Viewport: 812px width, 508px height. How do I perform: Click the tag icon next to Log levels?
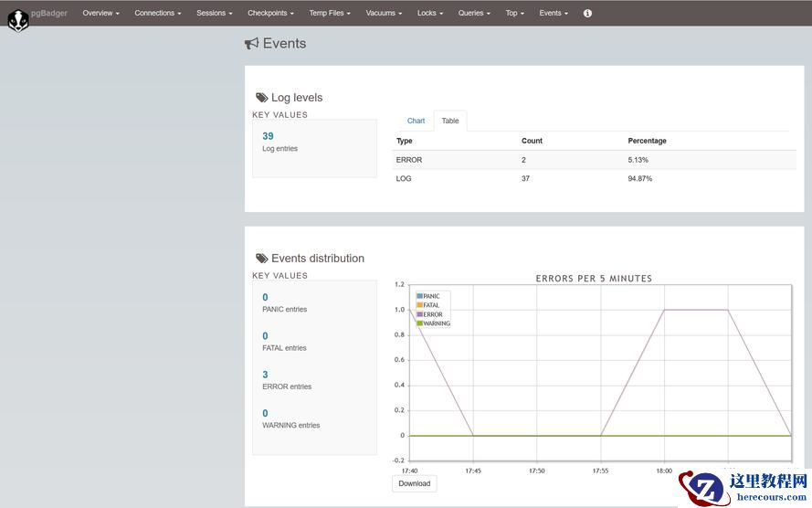pyautogui.click(x=261, y=98)
